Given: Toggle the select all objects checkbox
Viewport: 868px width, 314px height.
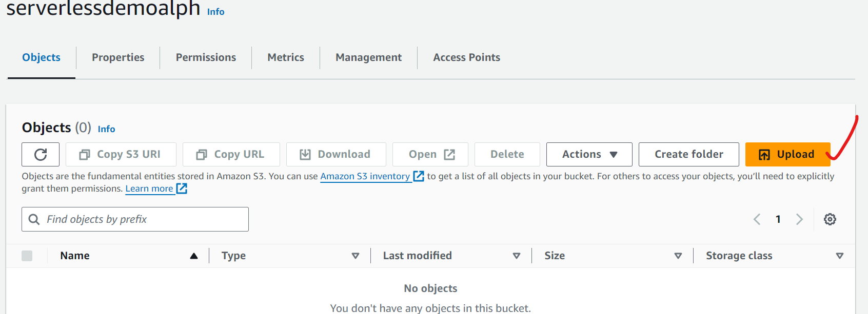Looking at the screenshot, I should [x=27, y=256].
